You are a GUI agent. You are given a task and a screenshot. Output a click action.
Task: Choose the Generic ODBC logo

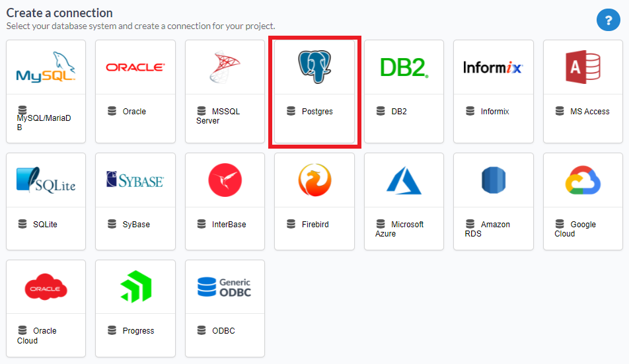click(x=224, y=287)
